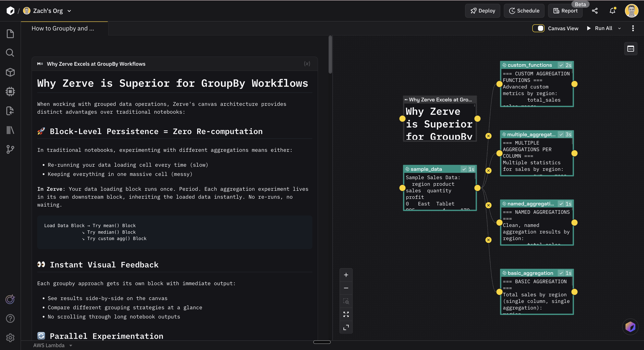644x350 pixels.
Task: Click the Deploy button
Action: click(x=483, y=11)
